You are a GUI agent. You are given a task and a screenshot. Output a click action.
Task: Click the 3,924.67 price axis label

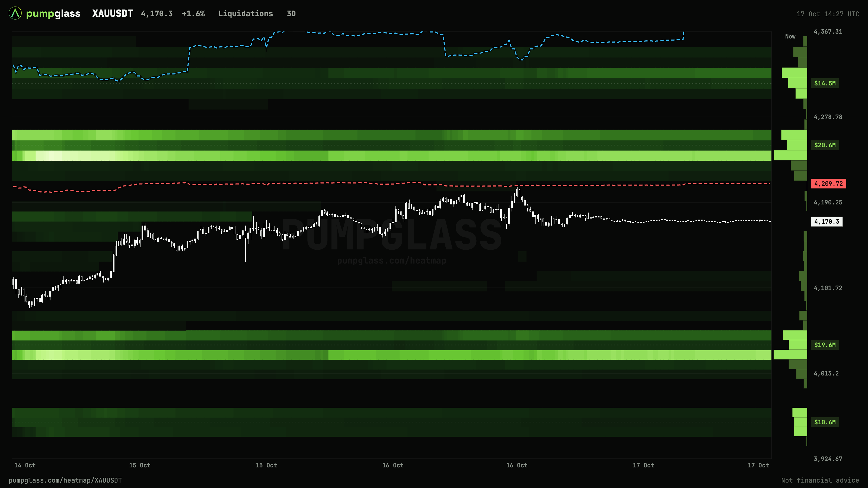tap(828, 459)
